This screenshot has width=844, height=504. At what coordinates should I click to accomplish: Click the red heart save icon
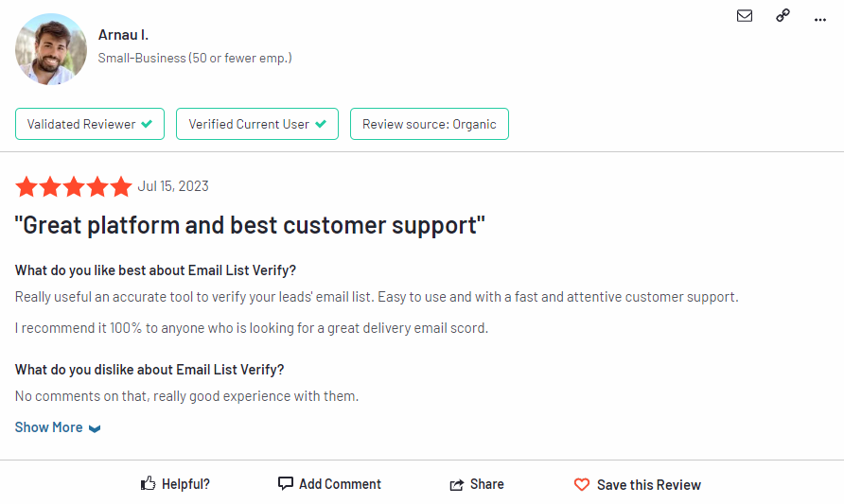(582, 485)
